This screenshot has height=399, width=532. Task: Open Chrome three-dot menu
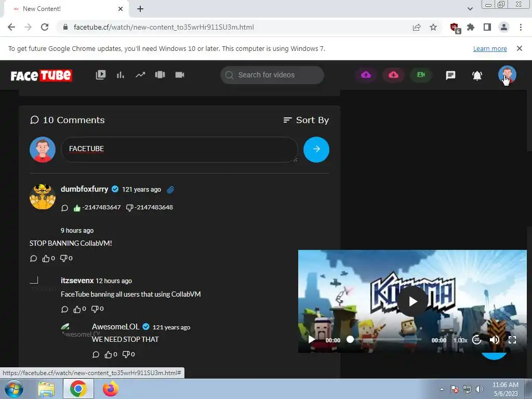(521, 27)
